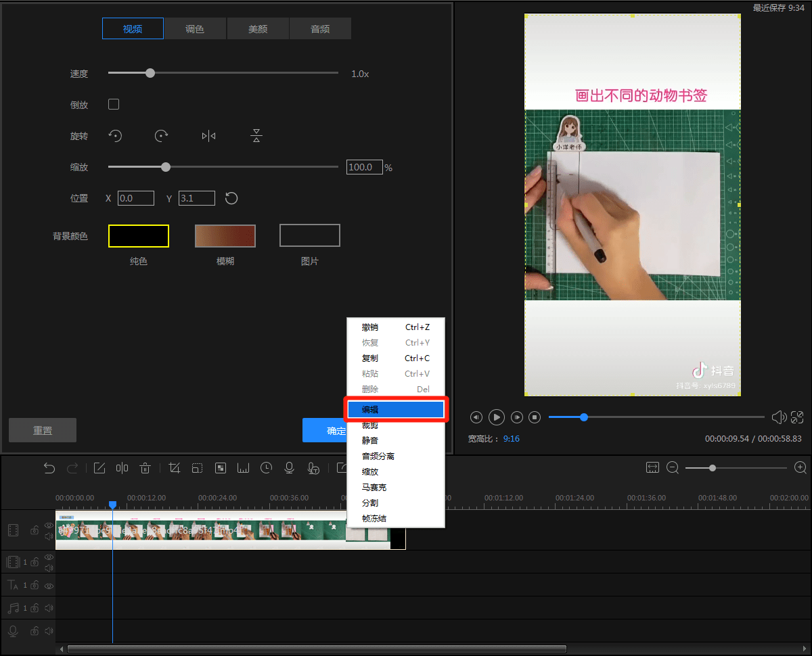Open the 美颜 tab
This screenshot has width=812, height=656.
click(258, 29)
